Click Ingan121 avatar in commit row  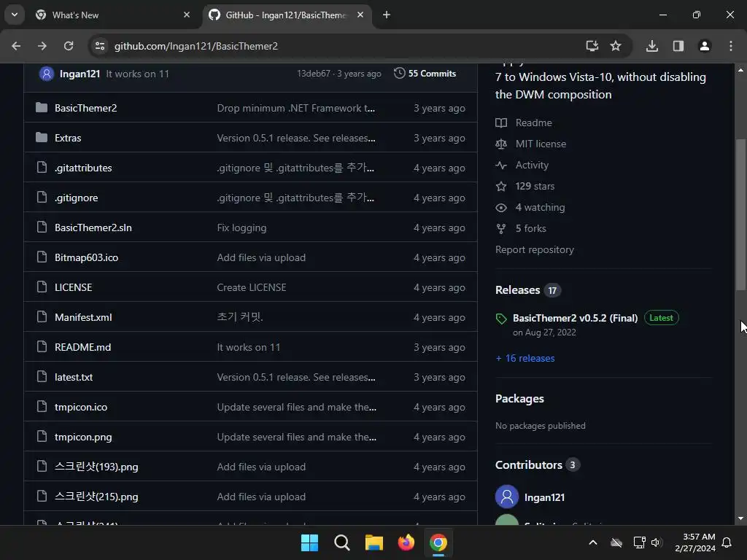point(46,74)
